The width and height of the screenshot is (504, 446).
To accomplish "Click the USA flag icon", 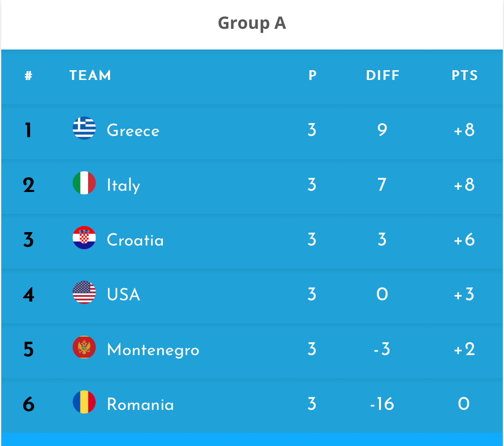I will (84, 293).
